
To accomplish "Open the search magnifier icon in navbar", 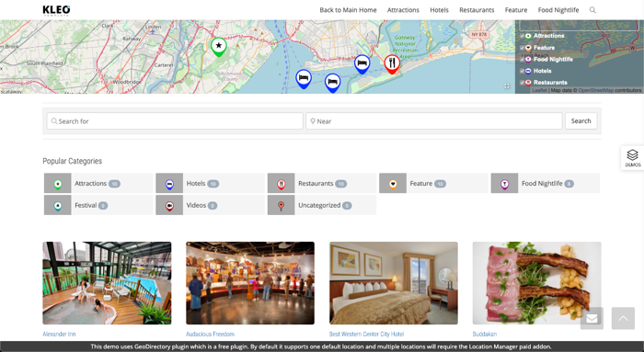I will tap(592, 10).
